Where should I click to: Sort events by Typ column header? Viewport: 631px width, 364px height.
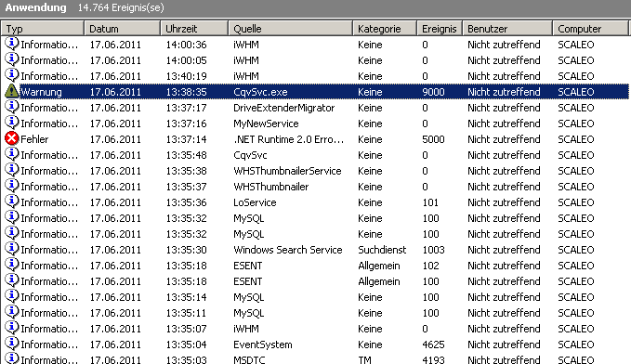[42, 29]
